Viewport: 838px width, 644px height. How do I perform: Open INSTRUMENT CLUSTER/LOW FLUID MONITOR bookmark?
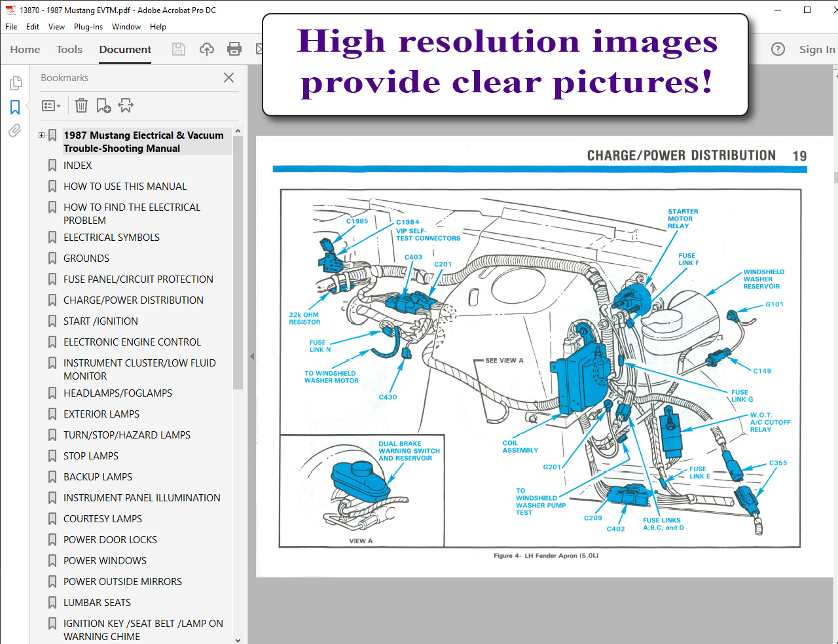point(139,370)
